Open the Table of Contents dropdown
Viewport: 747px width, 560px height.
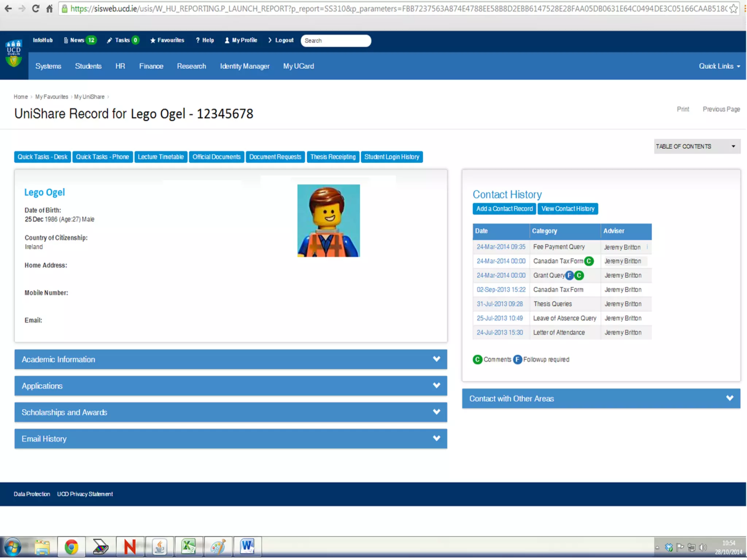pyautogui.click(x=697, y=147)
